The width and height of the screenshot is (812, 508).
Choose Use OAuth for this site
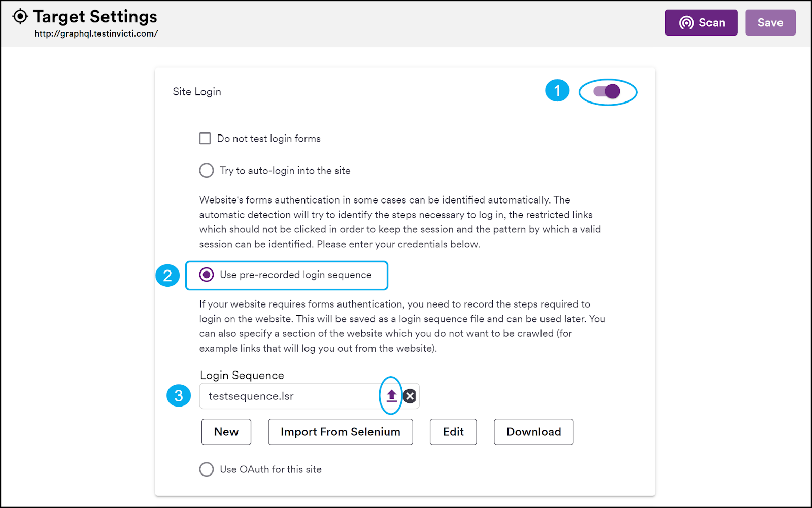point(207,469)
